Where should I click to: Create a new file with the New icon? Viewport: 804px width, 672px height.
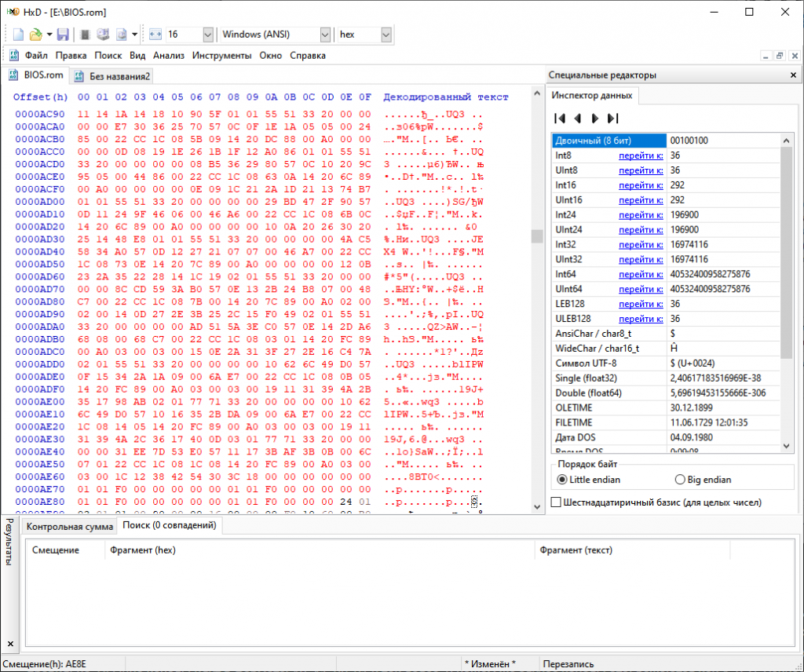(x=18, y=35)
